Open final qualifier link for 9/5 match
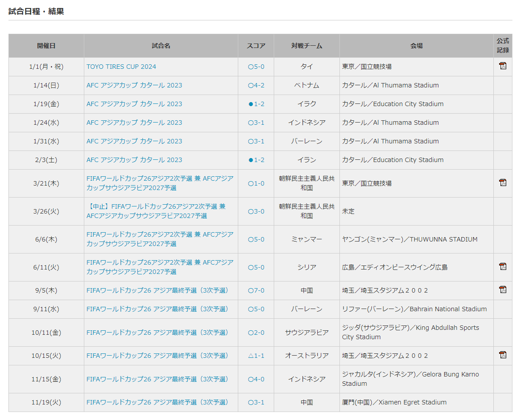Screen dimensions: 520x420 tap(158, 290)
